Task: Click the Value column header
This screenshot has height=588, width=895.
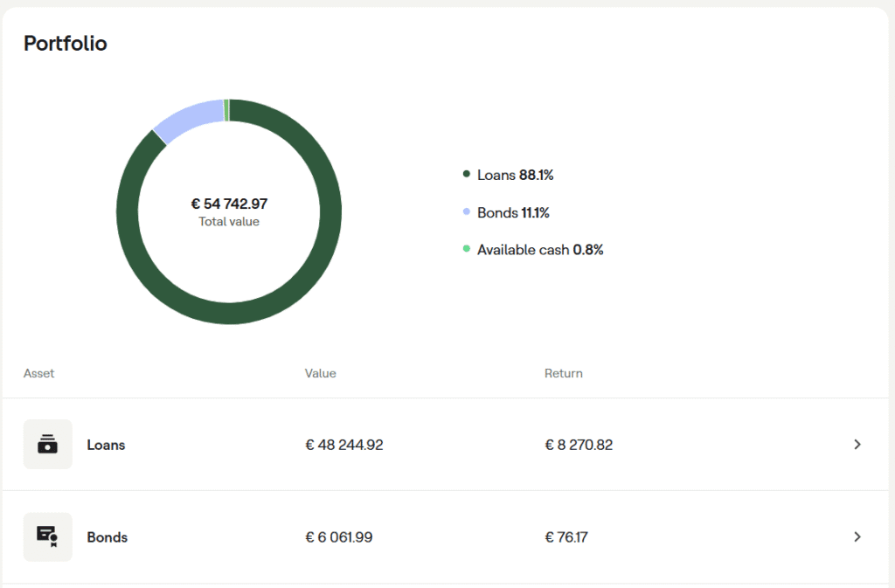Action: pyautogui.click(x=320, y=373)
